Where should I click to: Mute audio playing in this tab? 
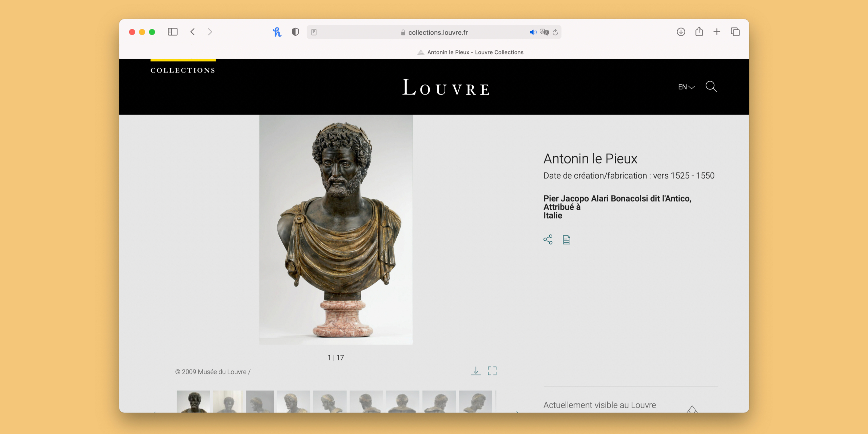point(533,32)
